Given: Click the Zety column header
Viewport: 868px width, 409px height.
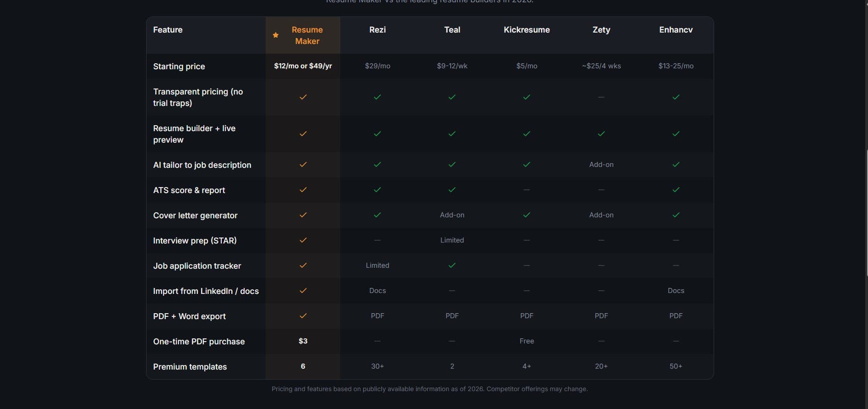Looking at the screenshot, I should tap(601, 30).
